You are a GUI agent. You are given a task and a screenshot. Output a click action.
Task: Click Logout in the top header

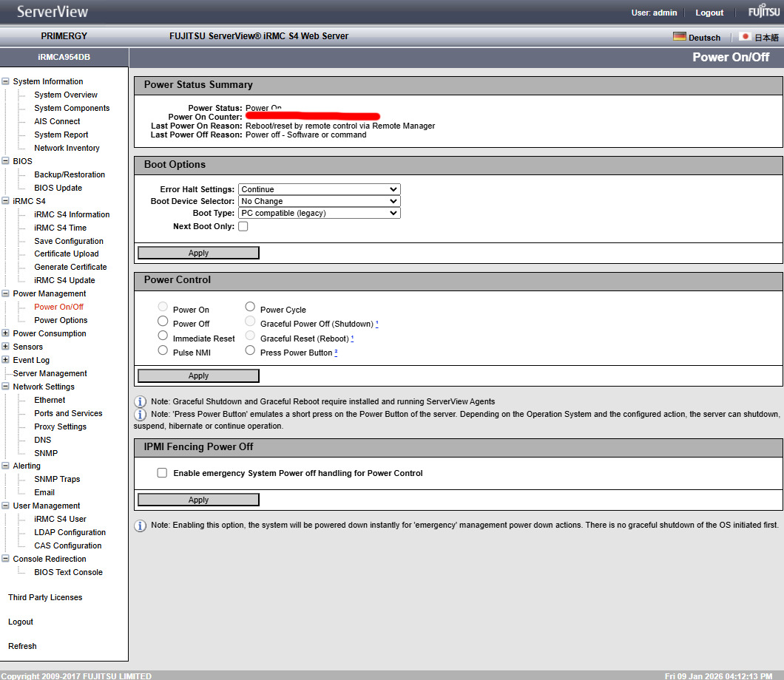pyautogui.click(x=709, y=13)
